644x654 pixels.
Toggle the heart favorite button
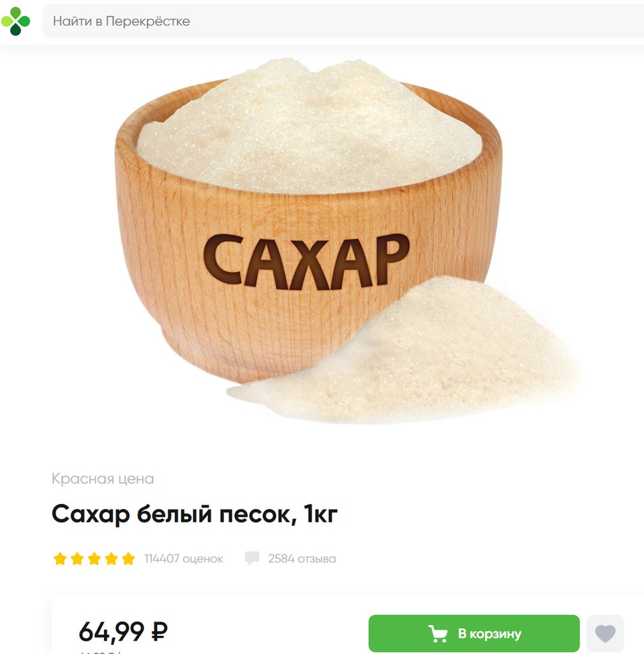coord(605,633)
